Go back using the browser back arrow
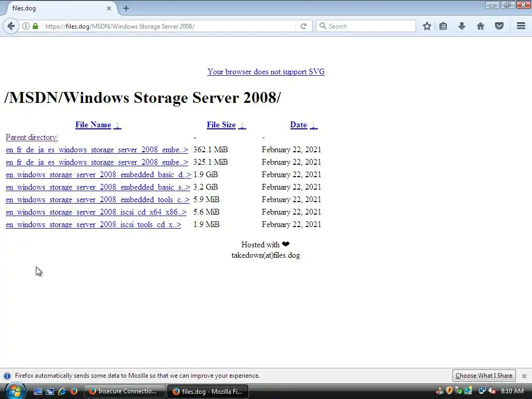 coord(11,26)
